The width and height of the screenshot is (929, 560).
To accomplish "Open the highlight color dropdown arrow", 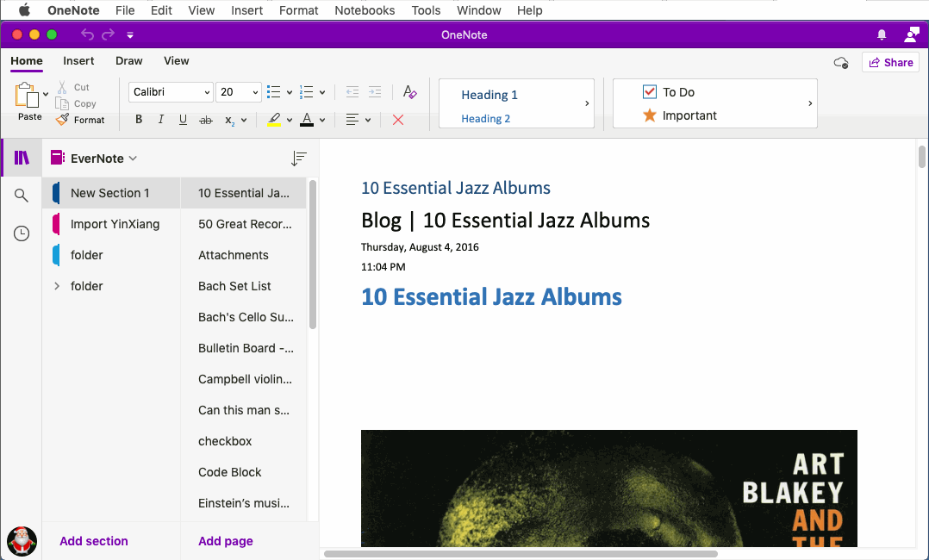I will pos(290,121).
